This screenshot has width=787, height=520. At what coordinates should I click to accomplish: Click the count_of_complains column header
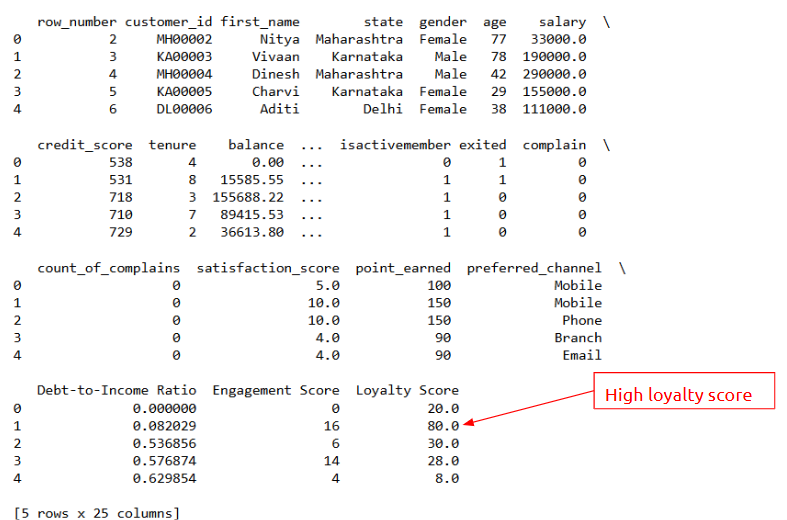tap(108, 269)
